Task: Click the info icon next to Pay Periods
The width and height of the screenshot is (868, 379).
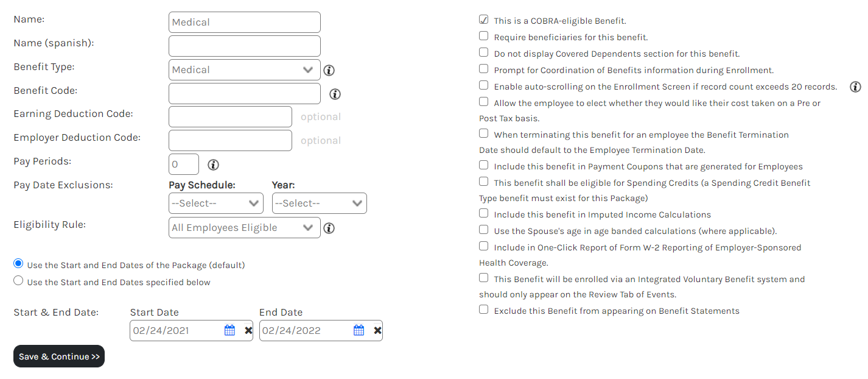Action: point(213,165)
